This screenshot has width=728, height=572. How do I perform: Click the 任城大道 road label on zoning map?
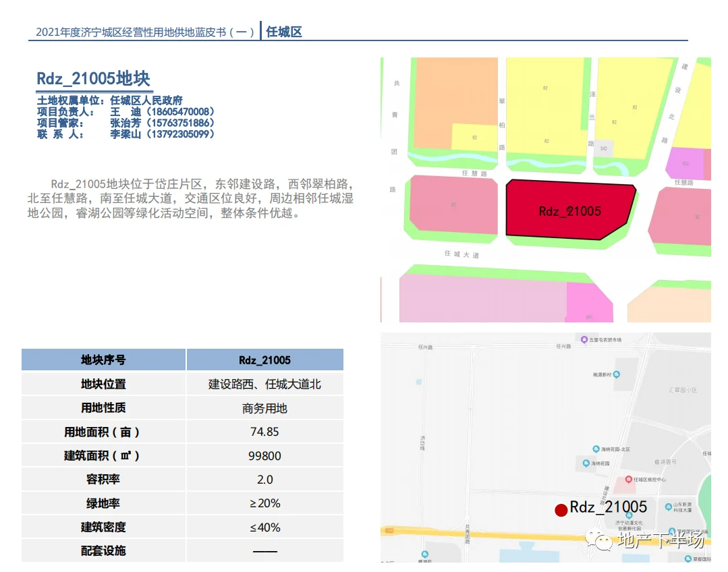(461, 254)
